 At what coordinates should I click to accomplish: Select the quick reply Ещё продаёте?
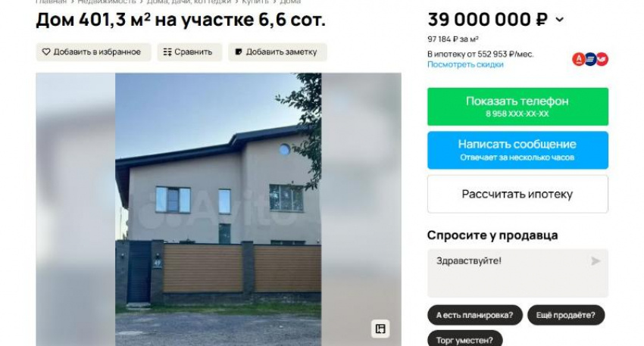click(565, 315)
